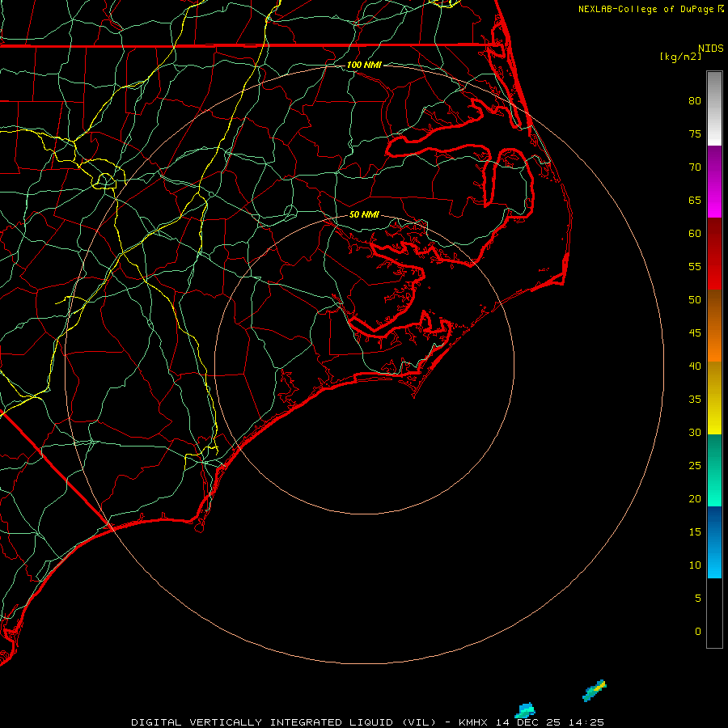The image size is (728, 728).
Task: Click the VIL echo with the yellow core offshore
Action: click(x=595, y=690)
